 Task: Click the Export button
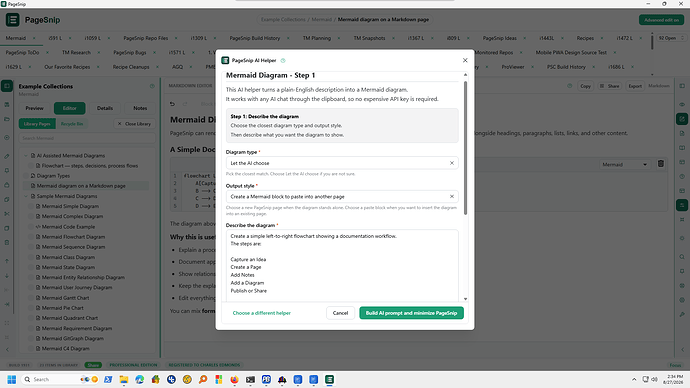coord(635,86)
